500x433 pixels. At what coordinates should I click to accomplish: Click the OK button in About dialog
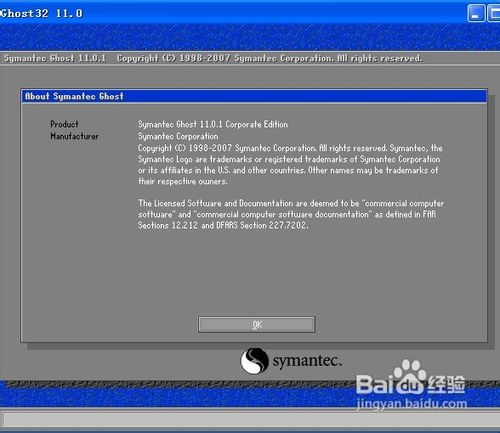(x=256, y=324)
